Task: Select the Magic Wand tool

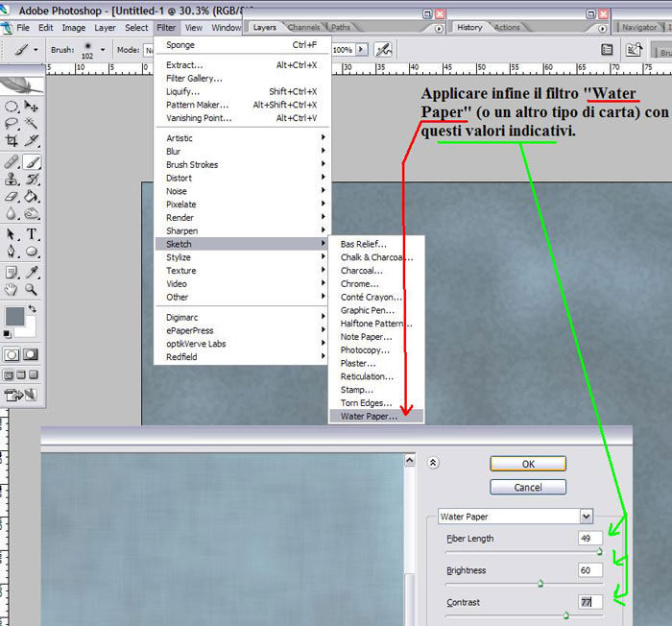Action: (x=31, y=124)
